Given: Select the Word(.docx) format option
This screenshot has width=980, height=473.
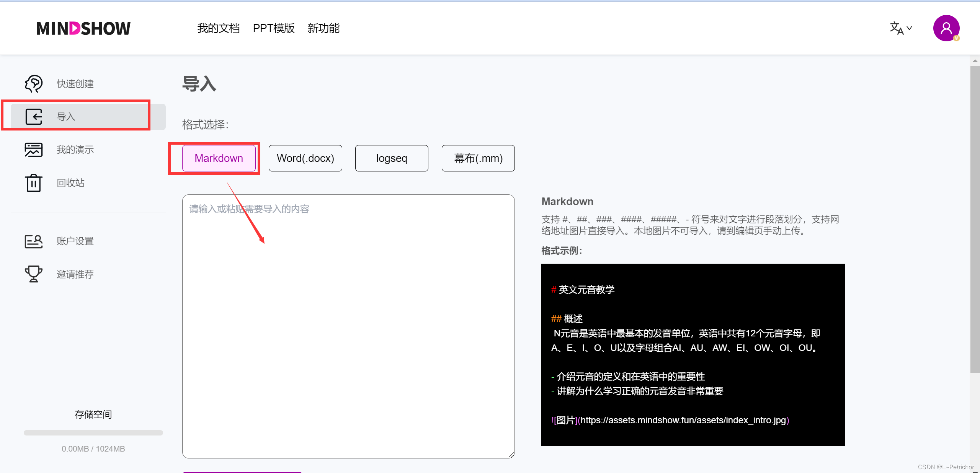Looking at the screenshot, I should 305,158.
